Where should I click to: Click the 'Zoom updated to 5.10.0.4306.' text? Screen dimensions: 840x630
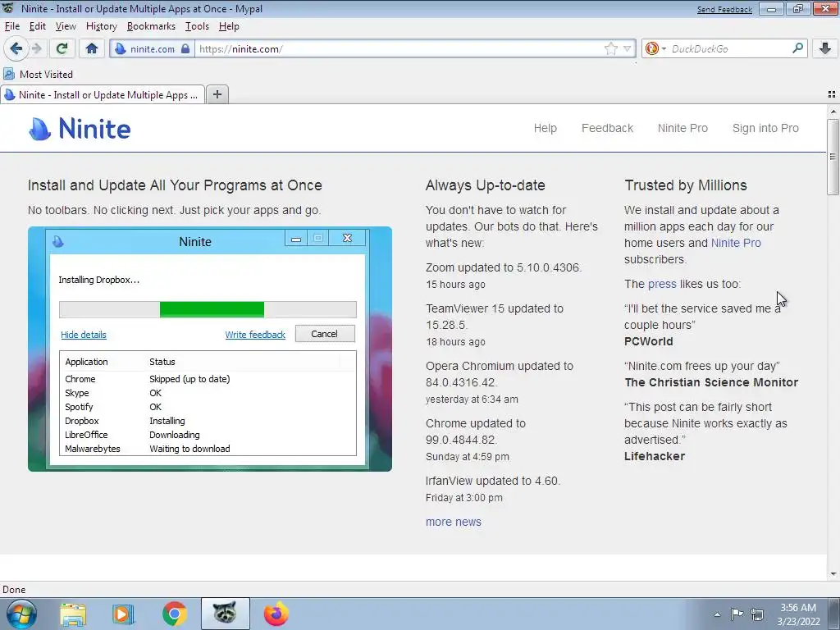(x=504, y=267)
